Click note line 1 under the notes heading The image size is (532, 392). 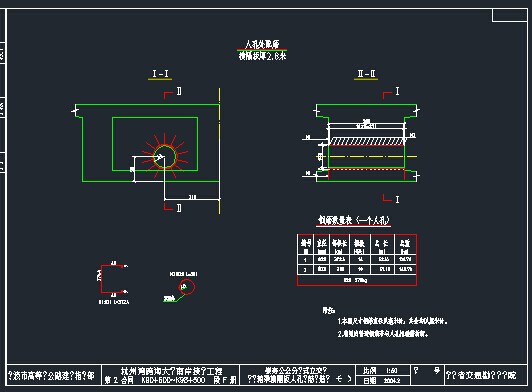pos(393,321)
